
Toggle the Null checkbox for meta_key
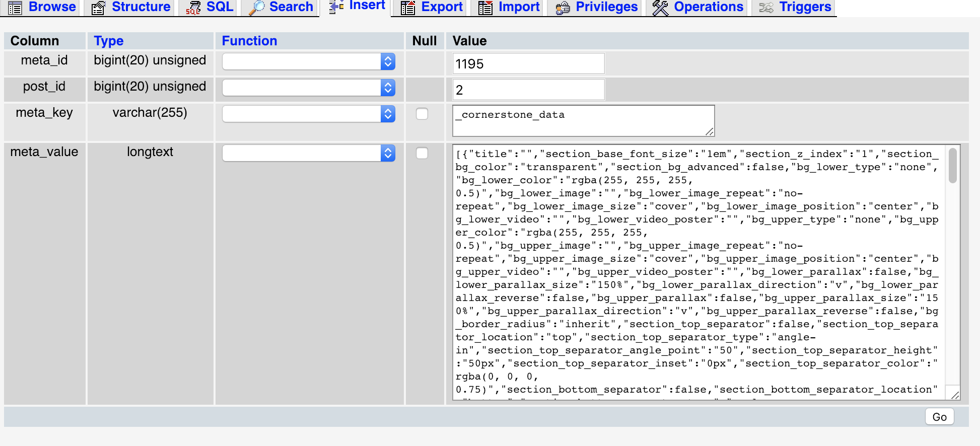422,114
